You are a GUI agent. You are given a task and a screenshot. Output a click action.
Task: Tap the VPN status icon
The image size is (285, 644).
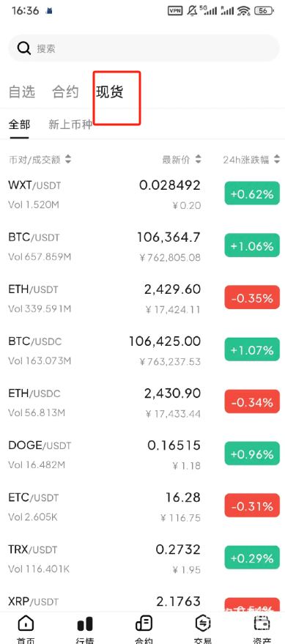pos(175,11)
